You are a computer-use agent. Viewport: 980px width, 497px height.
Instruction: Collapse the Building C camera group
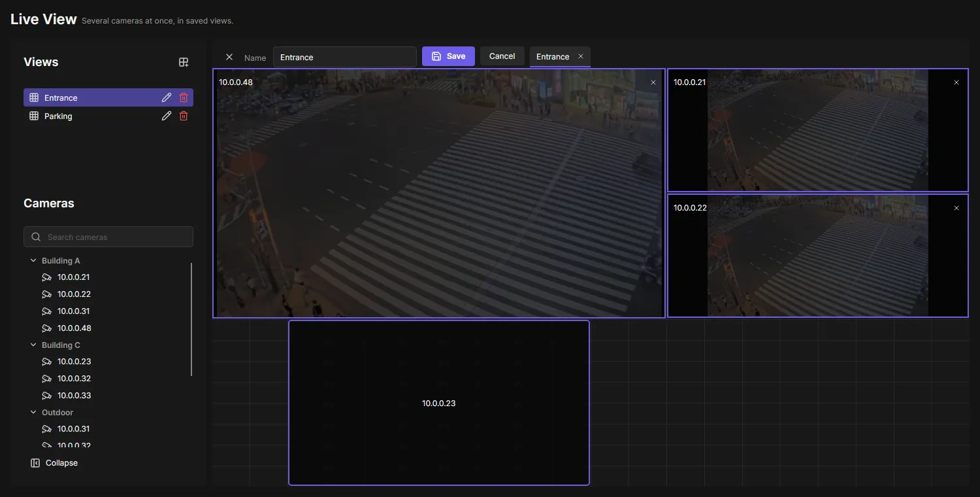point(33,345)
